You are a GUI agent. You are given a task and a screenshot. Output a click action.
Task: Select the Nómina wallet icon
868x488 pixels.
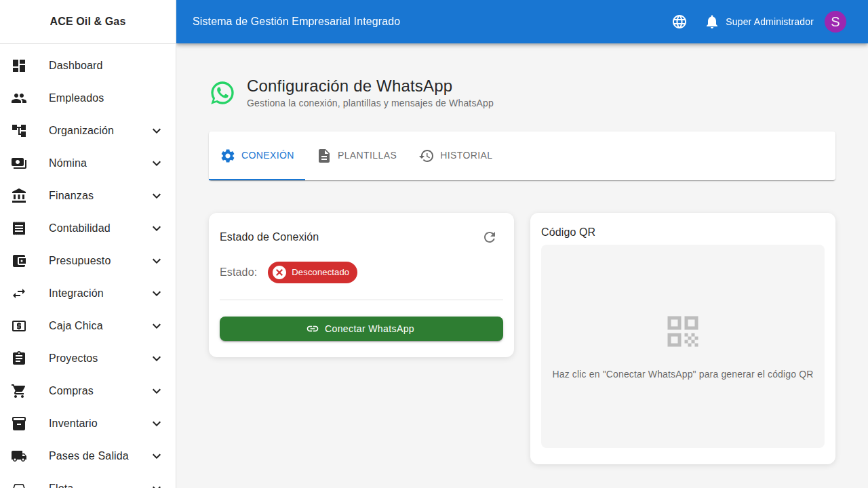pos(18,163)
